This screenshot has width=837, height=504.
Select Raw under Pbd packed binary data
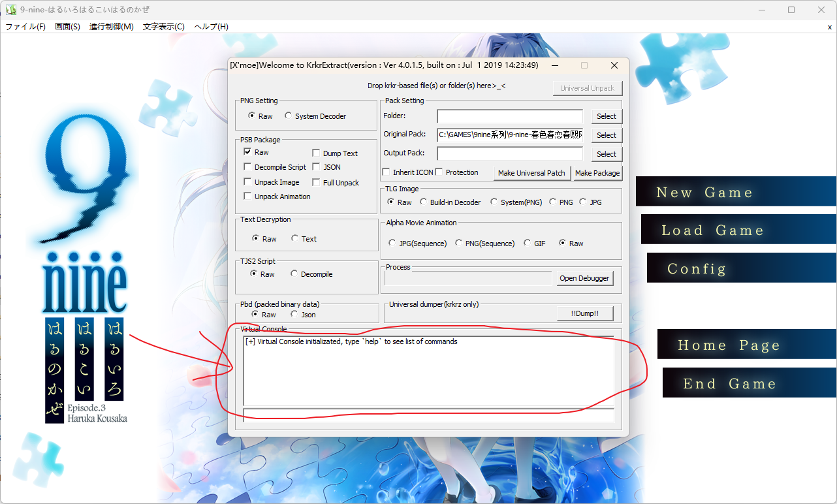click(264, 315)
